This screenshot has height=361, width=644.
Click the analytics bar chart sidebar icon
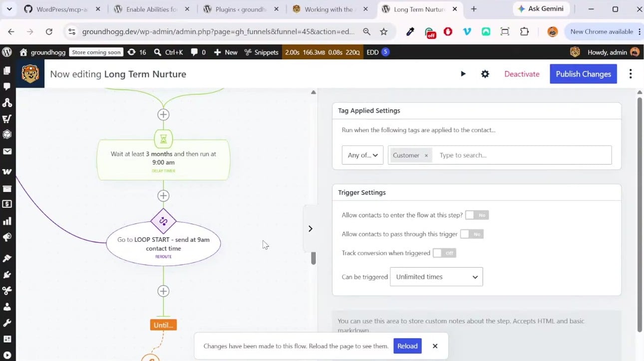tap(7, 221)
